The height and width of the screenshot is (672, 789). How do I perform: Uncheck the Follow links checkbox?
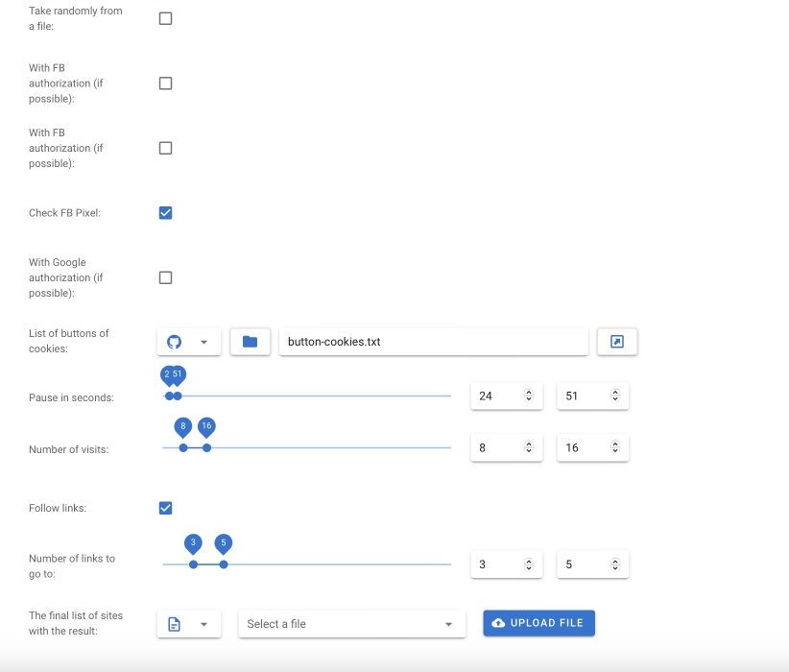tap(165, 508)
